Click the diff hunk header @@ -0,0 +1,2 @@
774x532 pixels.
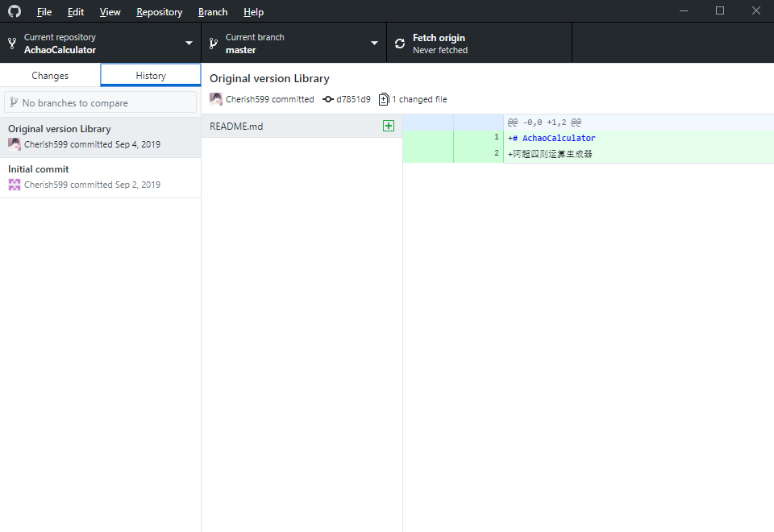(544, 122)
